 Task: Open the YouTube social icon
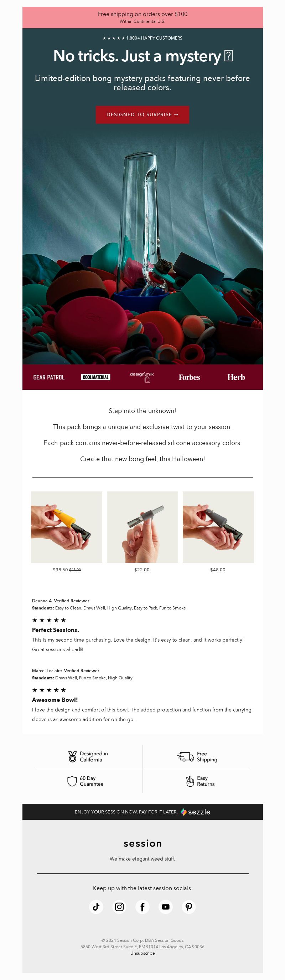pyautogui.click(x=166, y=907)
